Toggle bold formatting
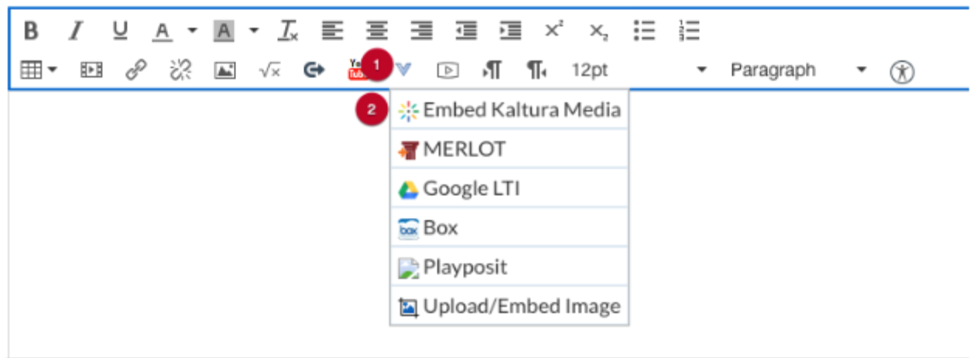Viewport: 980px width, 358px height. (31, 31)
